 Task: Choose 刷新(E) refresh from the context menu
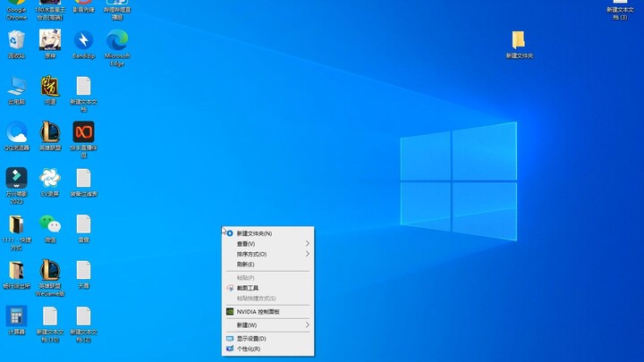coord(267,265)
